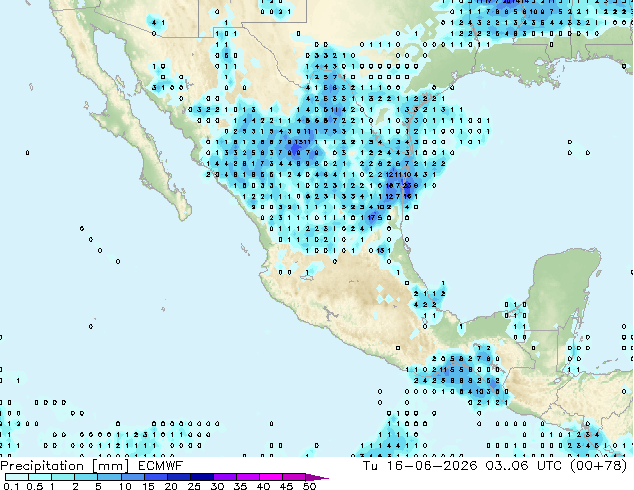Click the 35–40 mm violet legend swatch
Screen dimensions: 634x490
click(248, 477)
